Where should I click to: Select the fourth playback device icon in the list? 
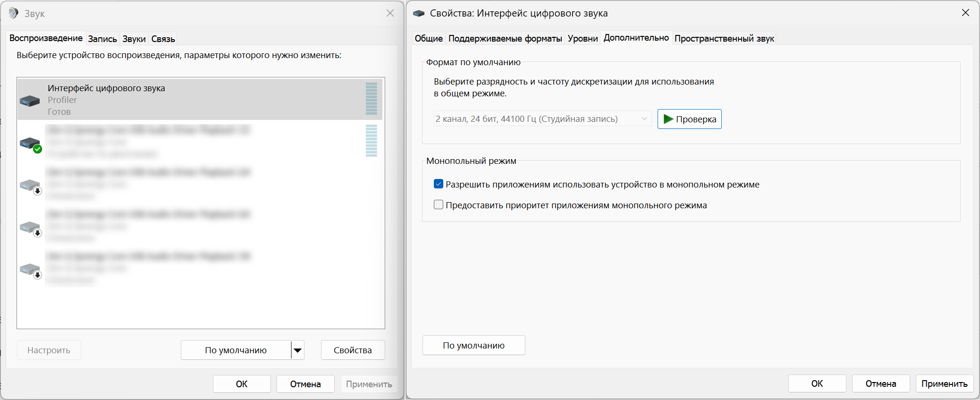click(31, 228)
